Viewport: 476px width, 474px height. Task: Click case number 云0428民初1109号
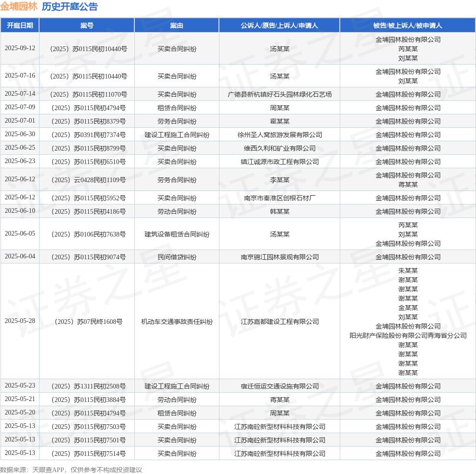point(88,180)
